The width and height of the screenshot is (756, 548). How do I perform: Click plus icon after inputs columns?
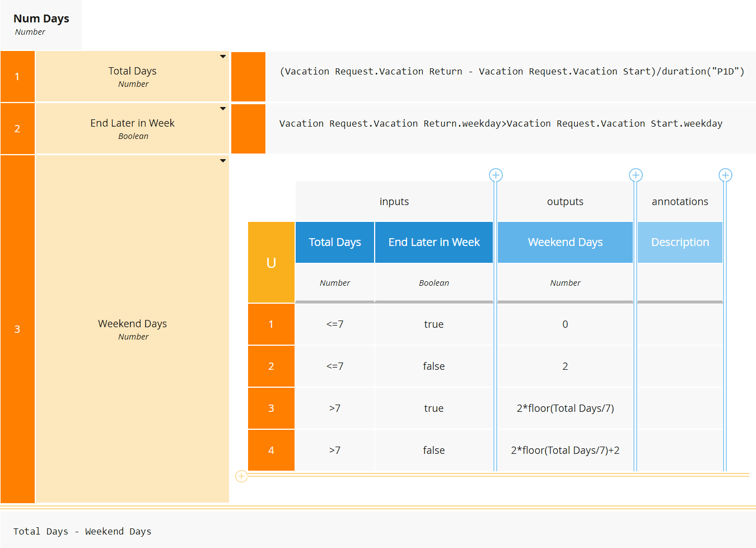[496, 175]
